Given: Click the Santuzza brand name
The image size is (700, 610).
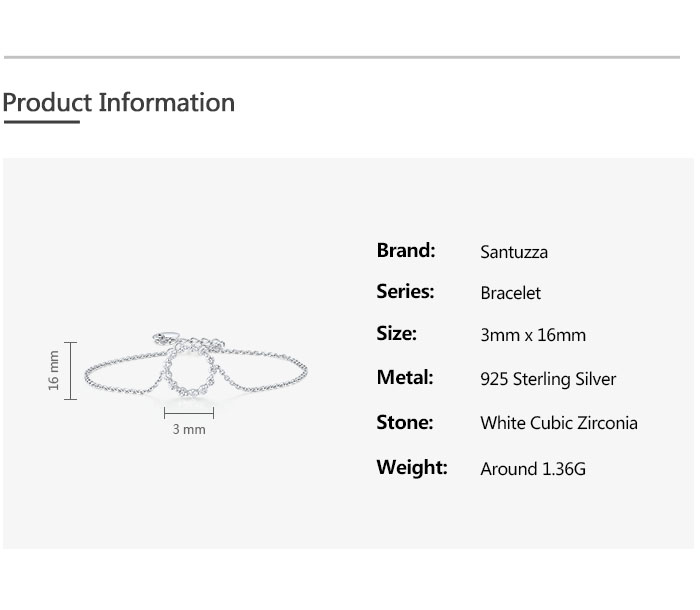Looking at the screenshot, I should tap(514, 252).
